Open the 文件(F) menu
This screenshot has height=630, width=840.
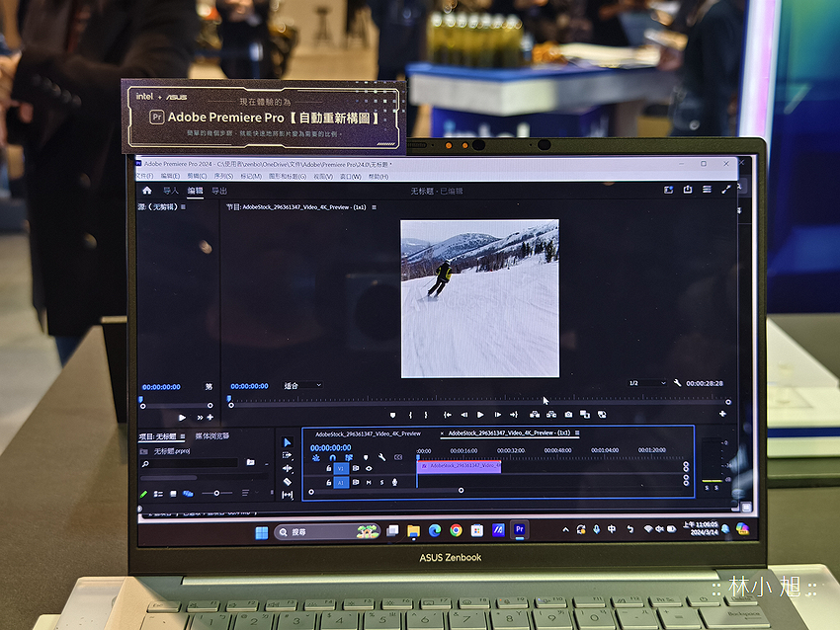point(145,176)
